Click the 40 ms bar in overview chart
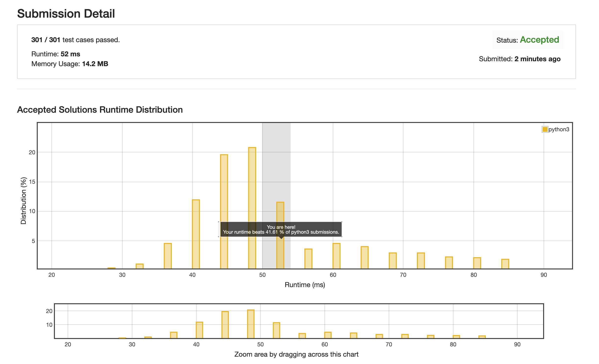The height and width of the screenshot is (364, 599). click(199, 330)
